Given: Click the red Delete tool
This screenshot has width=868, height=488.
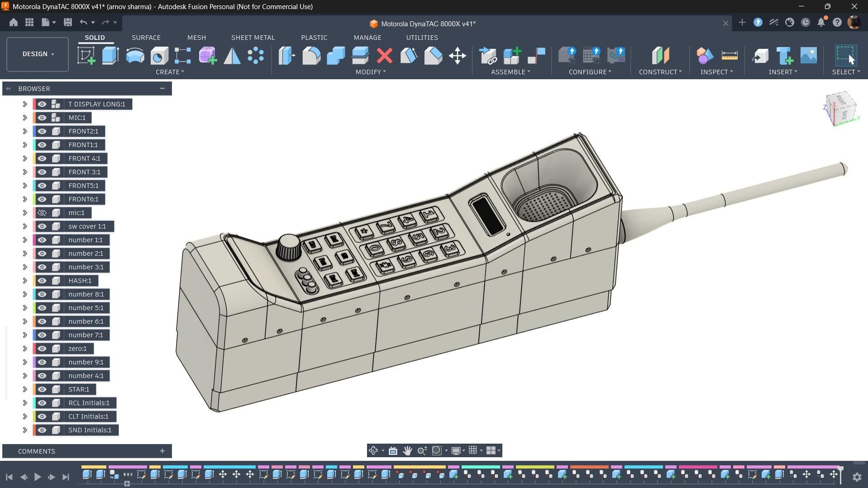Looking at the screenshot, I should [385, 56].
